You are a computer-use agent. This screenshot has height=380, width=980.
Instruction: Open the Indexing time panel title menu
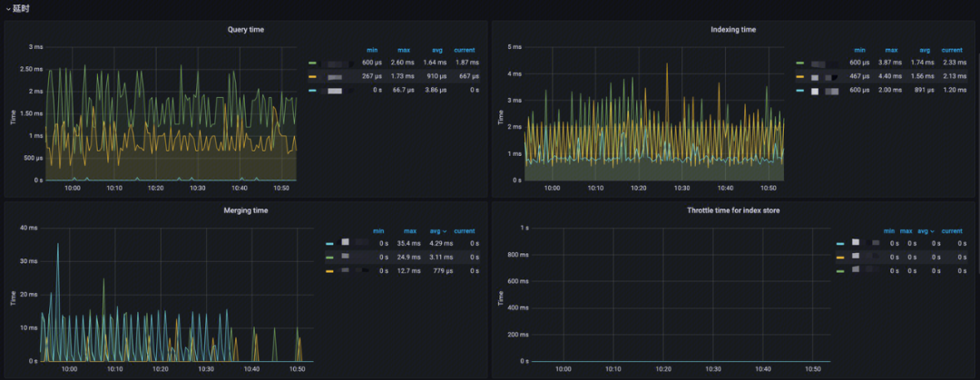732,30
